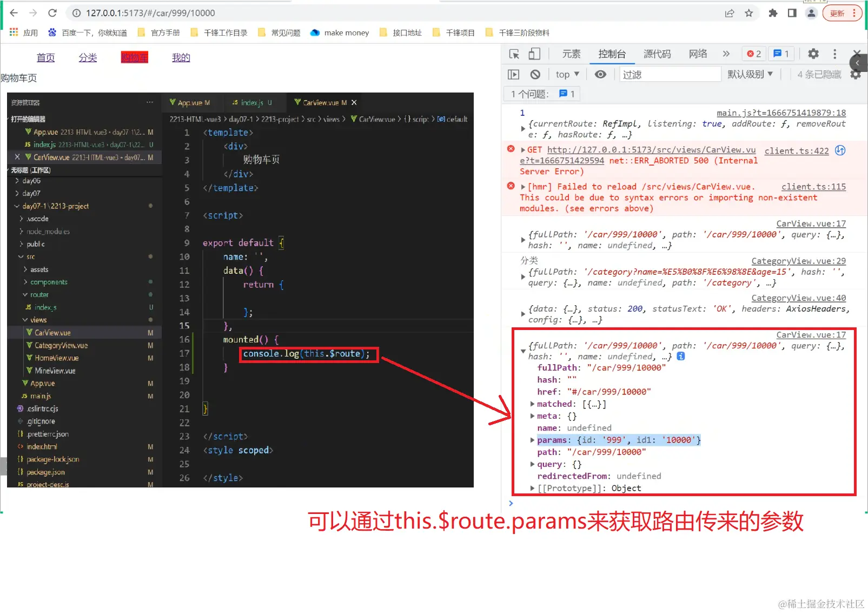Viewport: 868px width, 613px height.
Task: Open the browser extensions puzzle icon
Action: (x=773, y=13)
